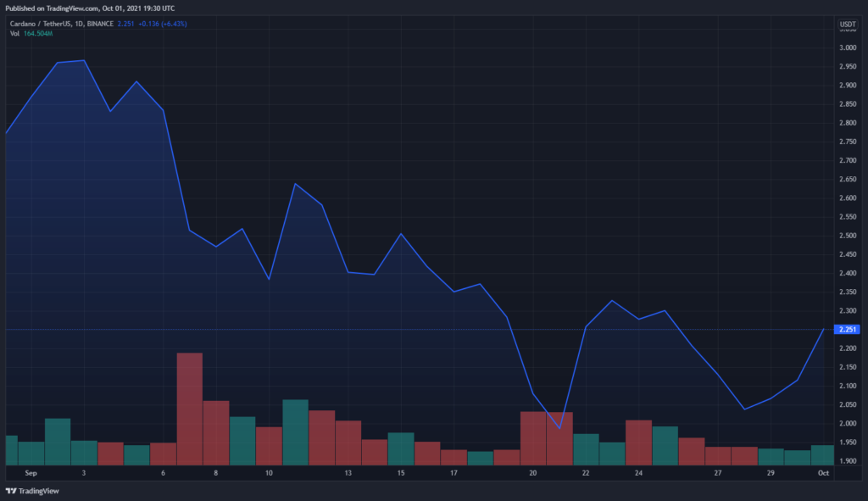Click the +0.136 (+6.43%) change value

tap(163, 24)
